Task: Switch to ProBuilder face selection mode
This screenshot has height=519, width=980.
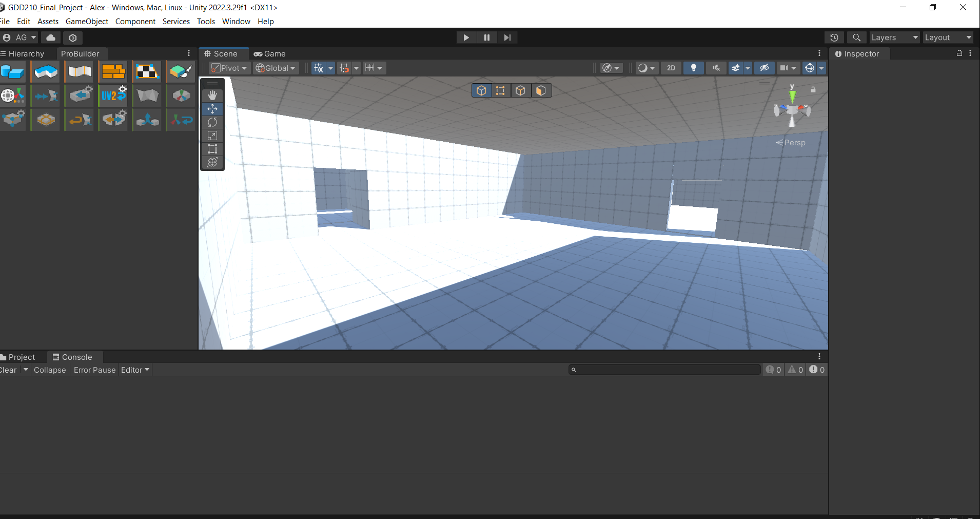Action: [541, 91]
